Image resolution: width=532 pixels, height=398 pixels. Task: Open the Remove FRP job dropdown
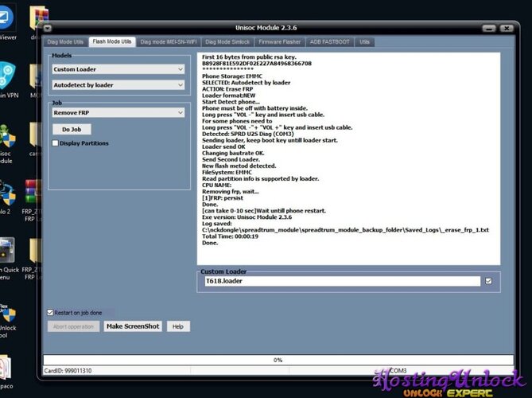point(118,112)
